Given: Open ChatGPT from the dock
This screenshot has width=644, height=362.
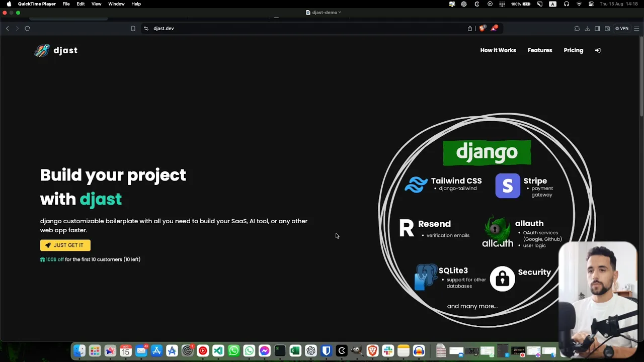Looking at the screenshot, I should [311, 351].
